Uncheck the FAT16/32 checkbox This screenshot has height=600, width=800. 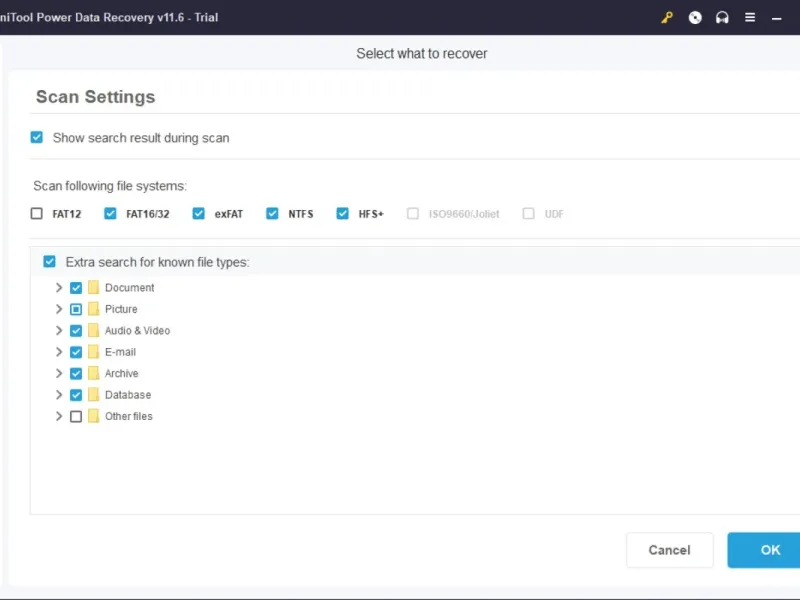(110, 213)
